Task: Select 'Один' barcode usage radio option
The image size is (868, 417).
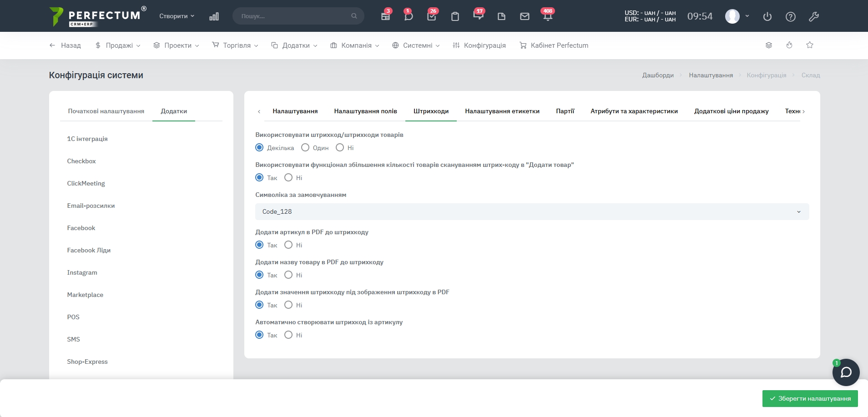Action: point(305,147)
